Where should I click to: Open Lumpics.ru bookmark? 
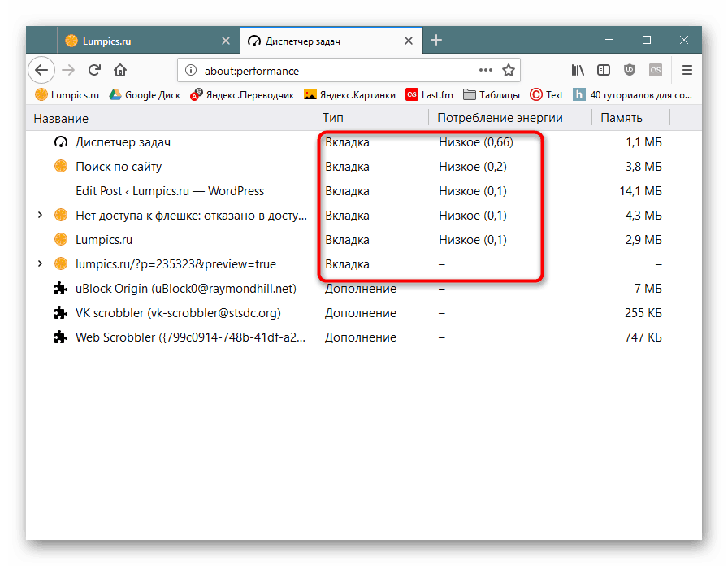pyautogui.click(x=67, y=95)
